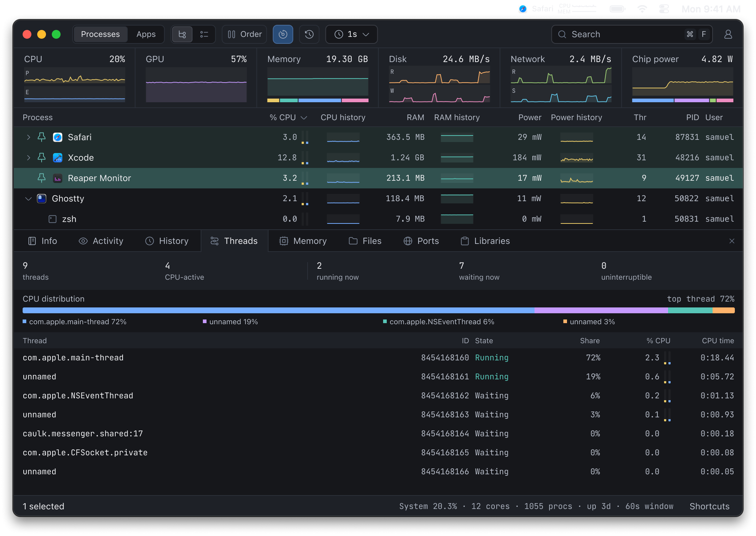Click the Ghostty app icon
The image size is (756, 536).
(x=42, y=199)
